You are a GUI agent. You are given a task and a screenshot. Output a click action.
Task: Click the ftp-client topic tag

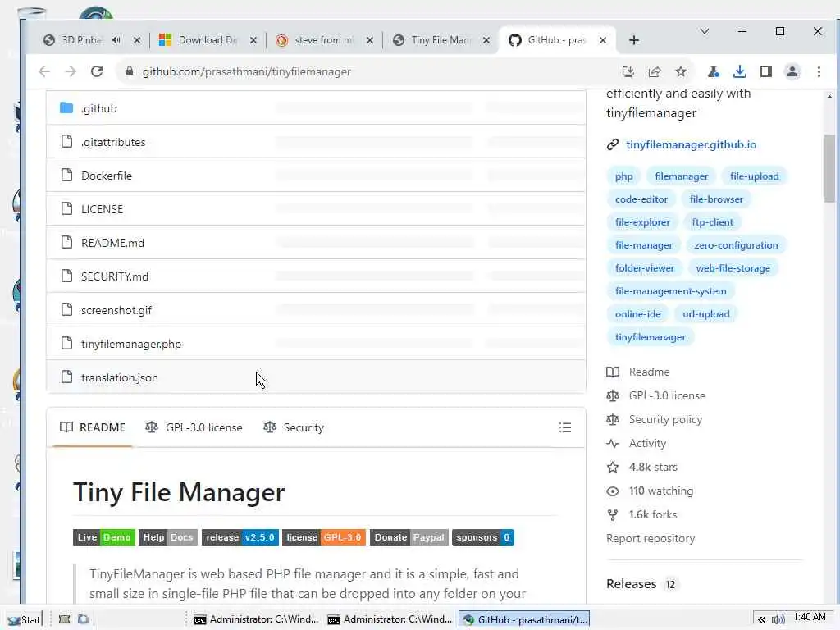[x=713, y=222]
